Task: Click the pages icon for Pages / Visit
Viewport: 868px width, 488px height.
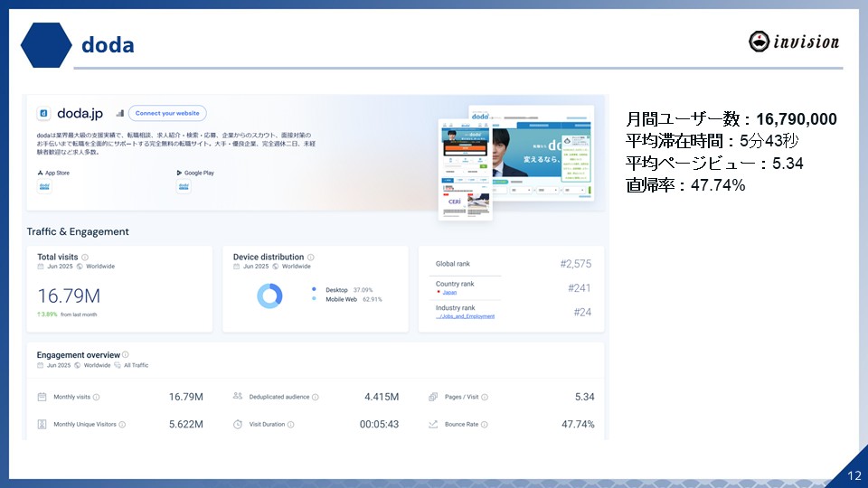Action: pyautogui.click(x=433, y=397)
